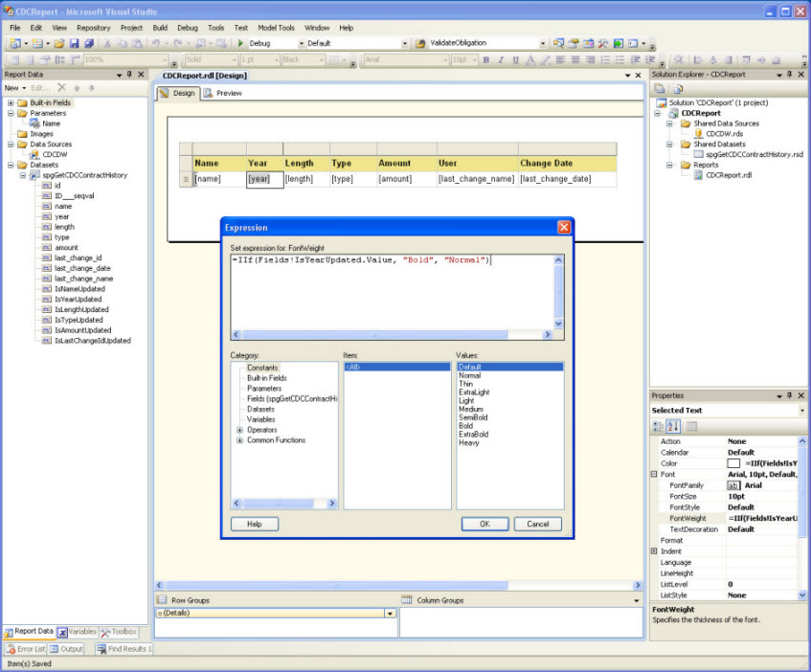
Task: Toggle bold formatting in the text toolbar
Action: (x=484, y=60)
